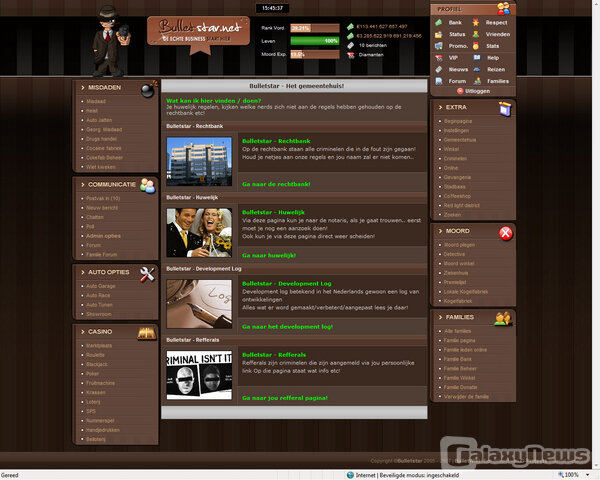Open Auto Jatten in the Misdaden menu
The width and height of the screenshot is (600, 480).
pyautogui.click(x=99, y=120)
